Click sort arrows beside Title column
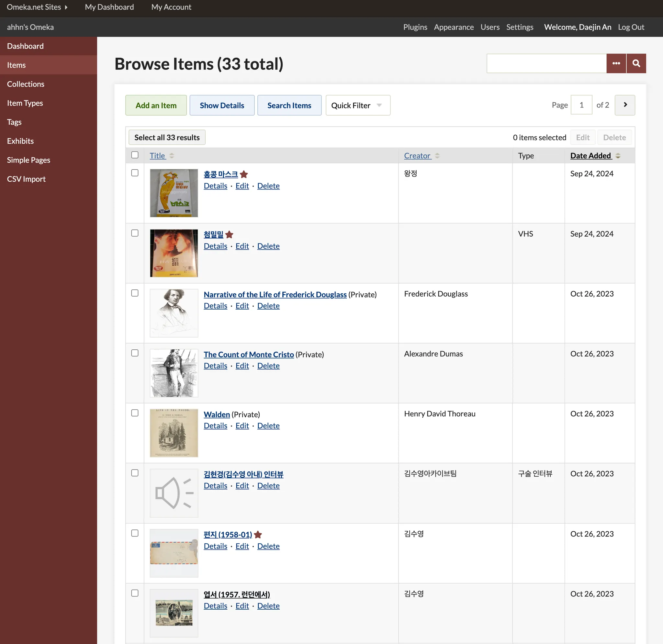The image size is (663, 644). [x=172, y=156]
